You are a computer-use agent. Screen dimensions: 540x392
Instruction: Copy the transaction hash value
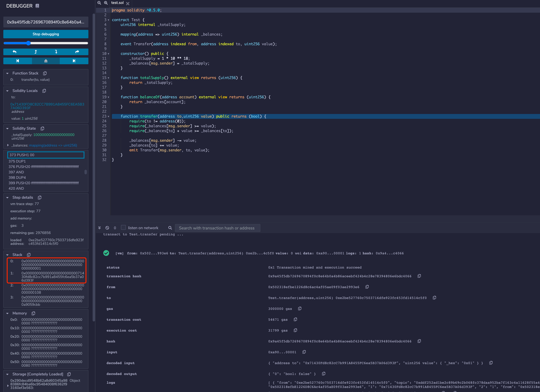click(x=419, y=276)
